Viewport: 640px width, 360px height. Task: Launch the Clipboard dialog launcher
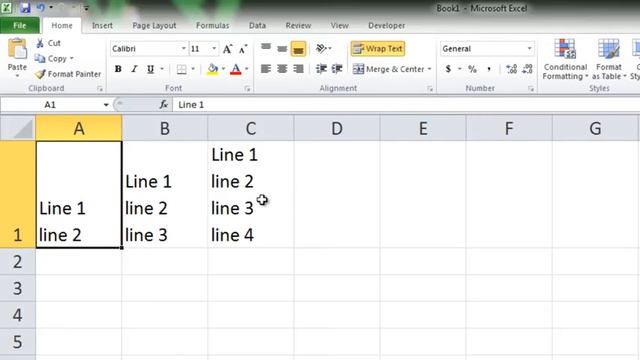coord(100,89)
